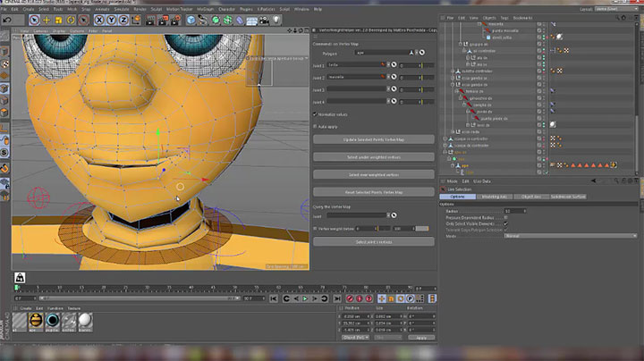Click the Render to Picture Viewer icon
The height and width of the screenshot is (361, 644).
click(x=163, y=20)
